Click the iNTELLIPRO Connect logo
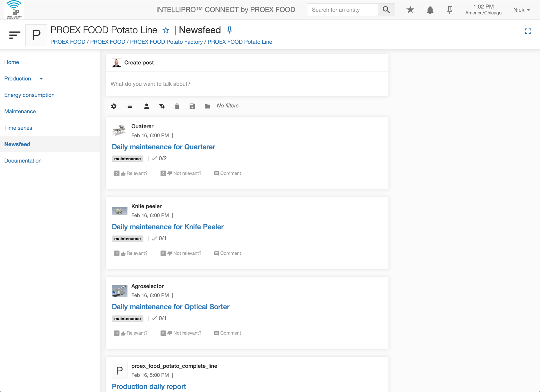 14,10
